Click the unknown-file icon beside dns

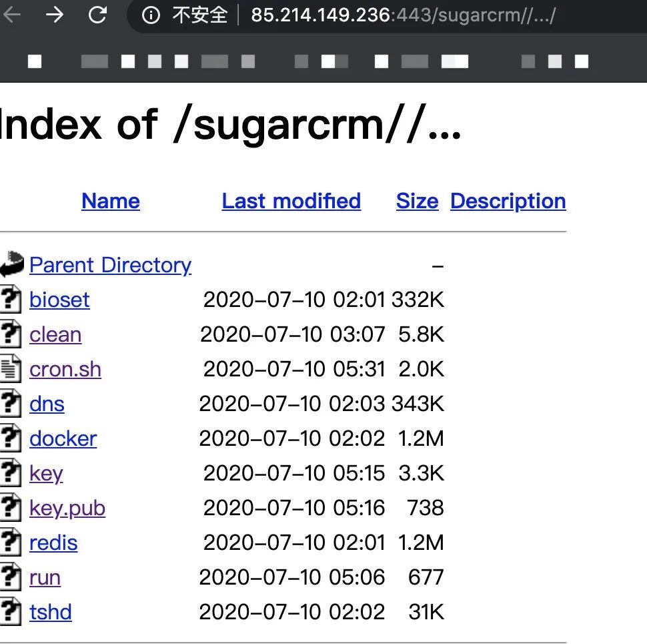click(11, 403)
